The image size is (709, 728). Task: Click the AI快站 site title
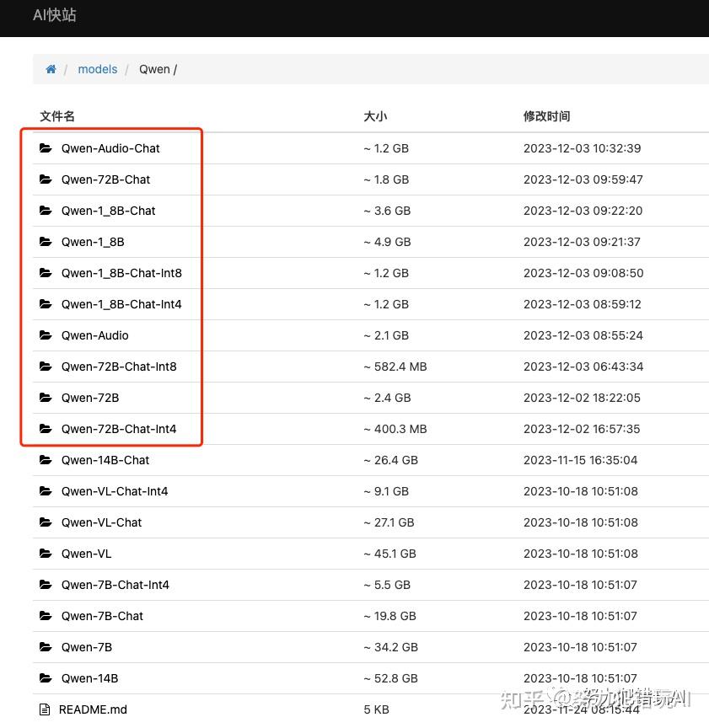[x=54, y=15]
